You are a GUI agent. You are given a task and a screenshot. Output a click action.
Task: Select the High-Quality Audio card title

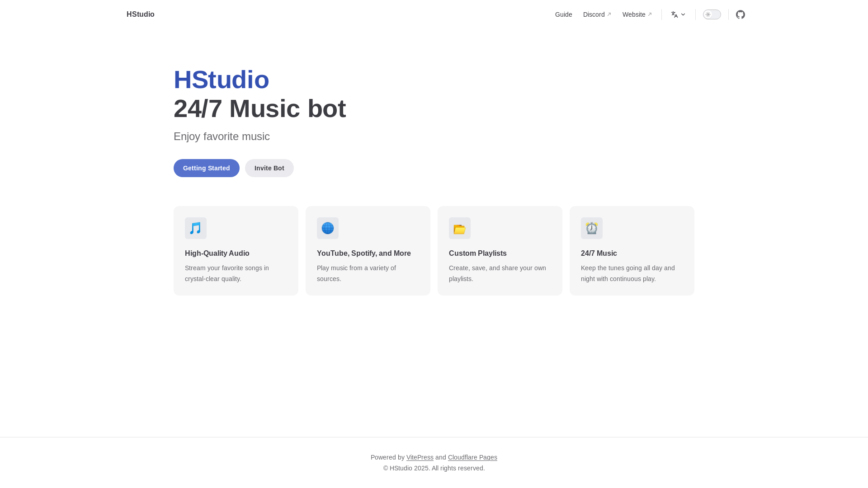(217, 253)
